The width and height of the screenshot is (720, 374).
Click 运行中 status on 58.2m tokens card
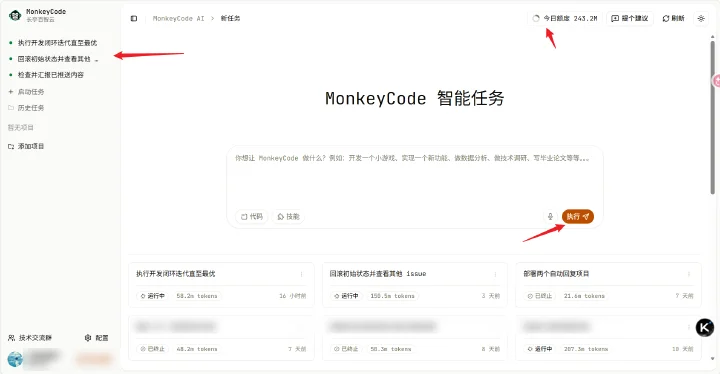coord(153,296)
